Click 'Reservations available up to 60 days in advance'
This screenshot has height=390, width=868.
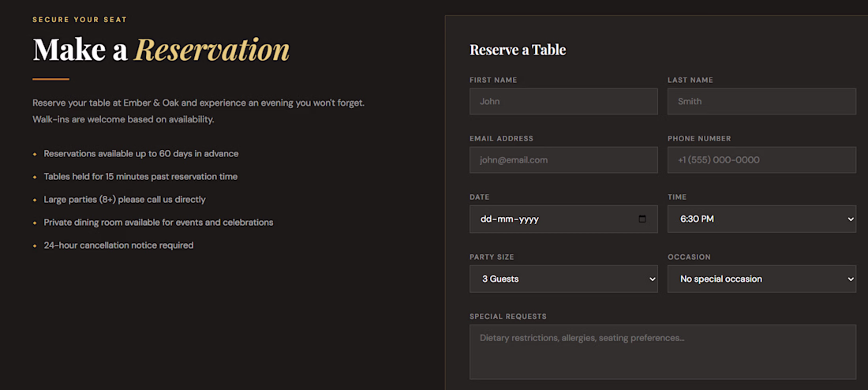[x=141, y=153]
